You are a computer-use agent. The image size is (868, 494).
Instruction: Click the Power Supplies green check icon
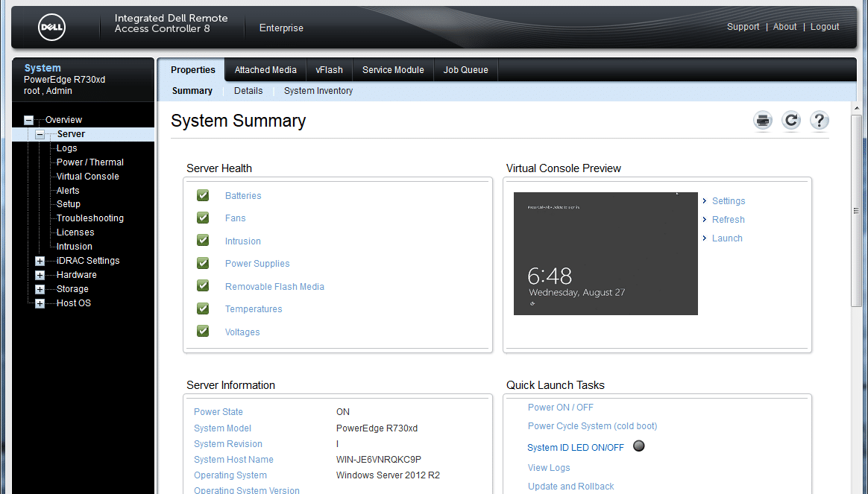[x=203, y=263]
